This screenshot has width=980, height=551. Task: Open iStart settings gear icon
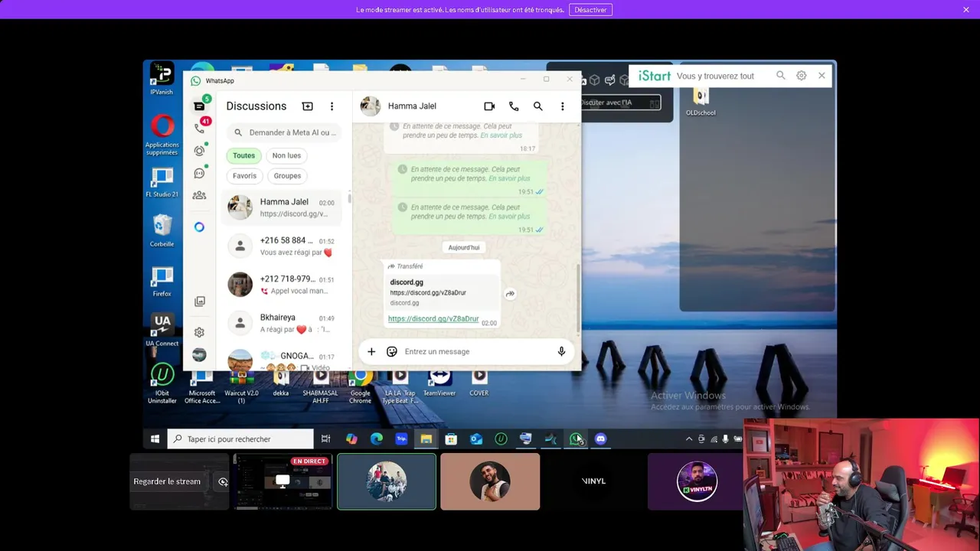802,76
